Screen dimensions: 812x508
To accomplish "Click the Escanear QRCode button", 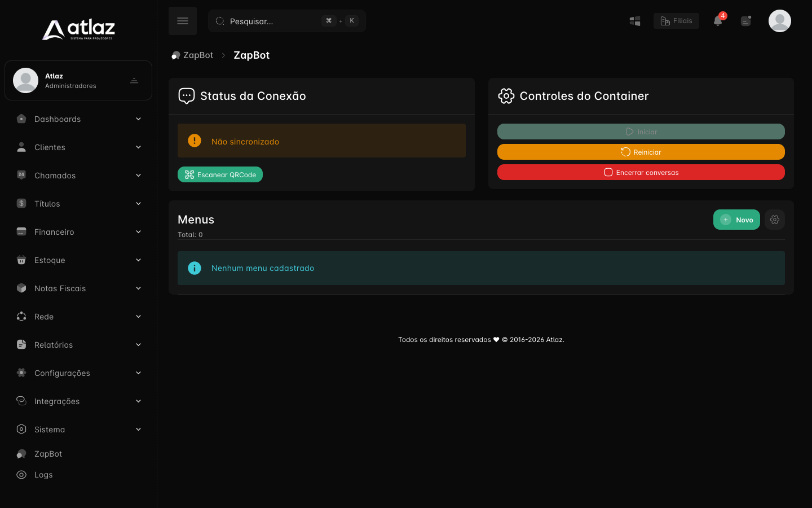I will pyautogui.click(x=220, y=174).
